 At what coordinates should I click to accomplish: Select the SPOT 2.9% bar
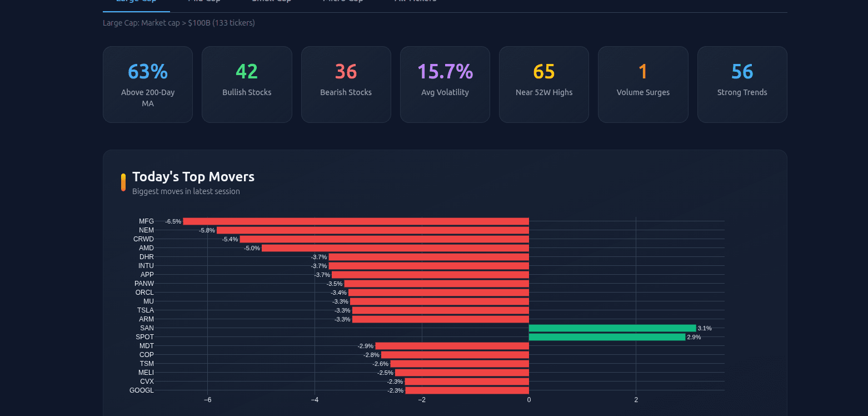[606, 336]
